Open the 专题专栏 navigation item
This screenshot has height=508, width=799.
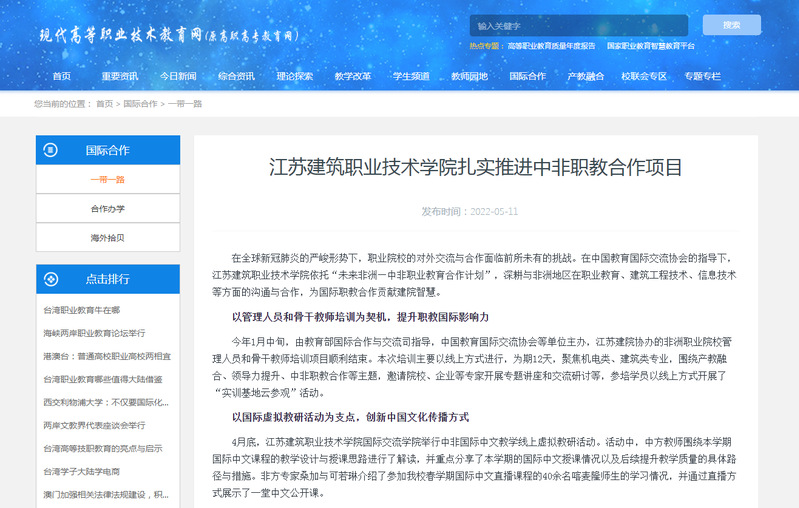702,76
